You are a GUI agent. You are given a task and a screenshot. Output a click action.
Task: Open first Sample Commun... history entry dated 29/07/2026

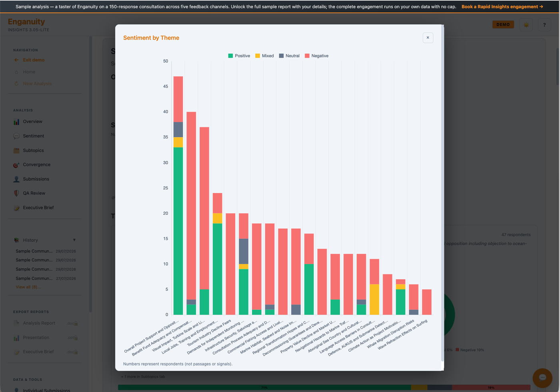pos(46,251)
